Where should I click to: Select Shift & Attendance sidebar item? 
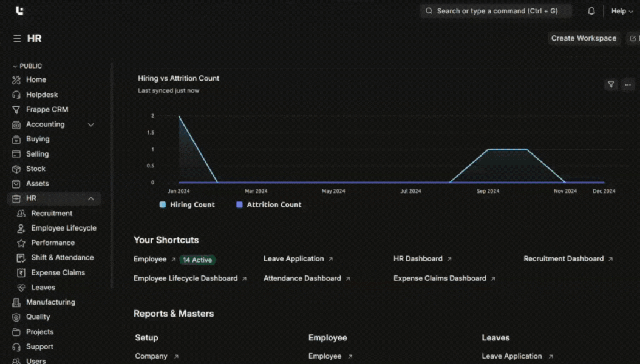point(62,258)
